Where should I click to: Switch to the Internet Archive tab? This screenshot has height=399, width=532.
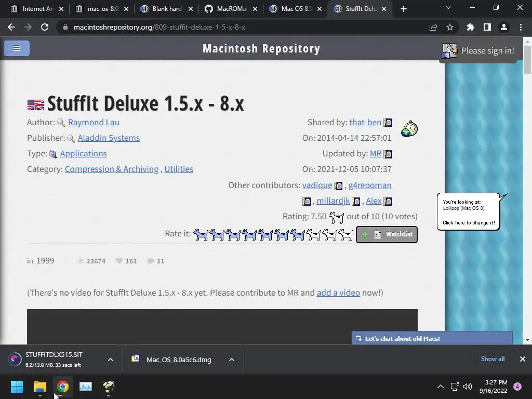tap(37, 9)
